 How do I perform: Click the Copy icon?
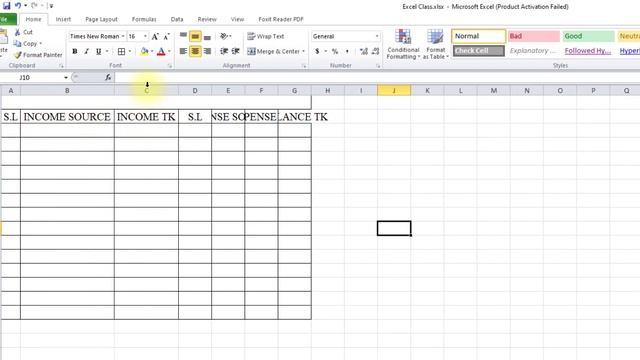pos(17,43)
